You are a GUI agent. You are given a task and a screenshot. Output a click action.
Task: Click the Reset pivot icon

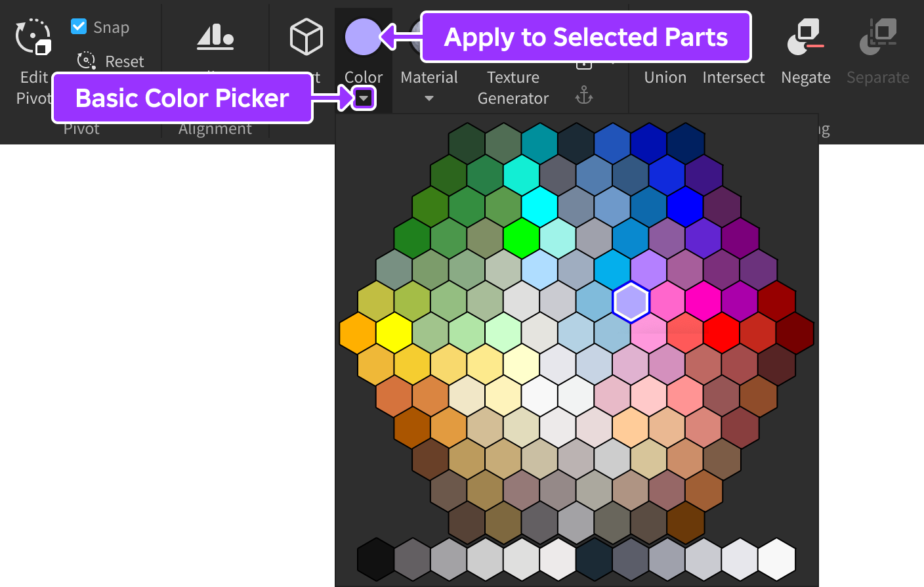(x=86, y=60)
